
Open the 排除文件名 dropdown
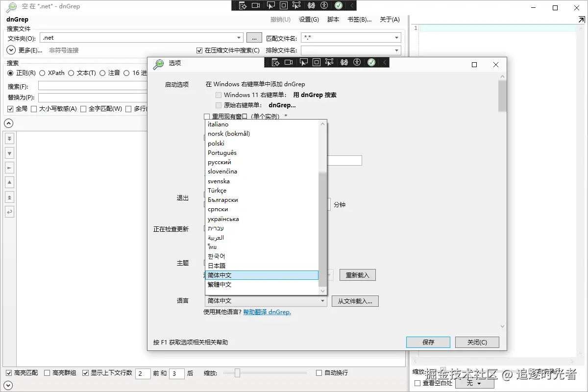[397, 50]
